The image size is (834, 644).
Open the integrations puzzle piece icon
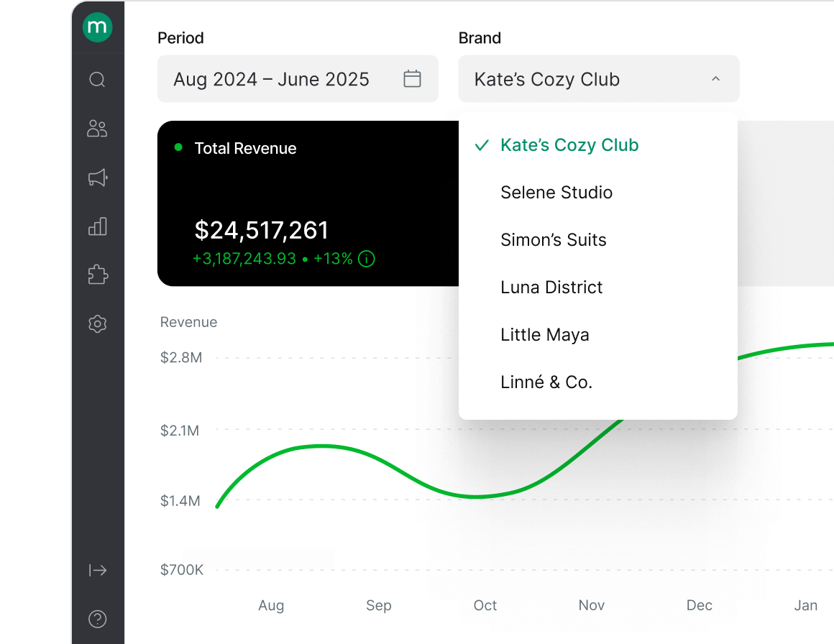click(x=98, y=275)
